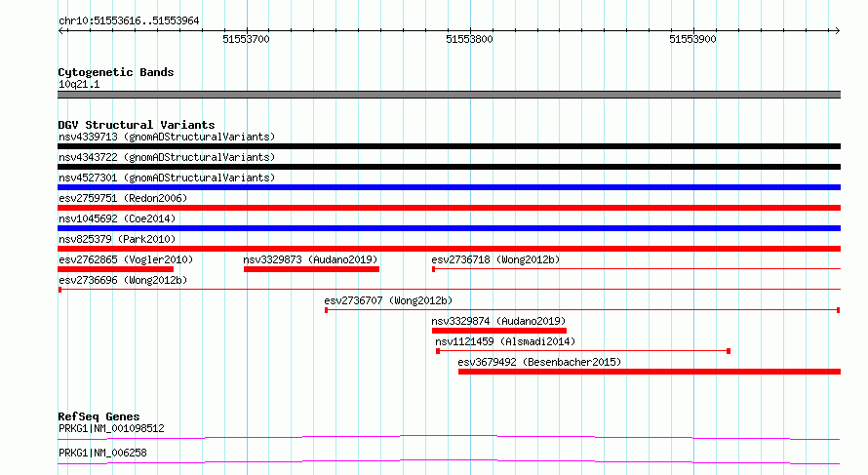The height and width of the screenshot is (475, 868).
Task: Click the thin red line for nsv1121459
Action: (583, 351)
